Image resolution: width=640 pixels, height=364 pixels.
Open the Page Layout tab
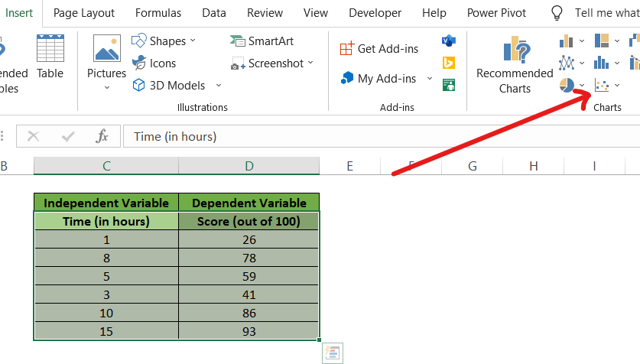tap(84, 13)
